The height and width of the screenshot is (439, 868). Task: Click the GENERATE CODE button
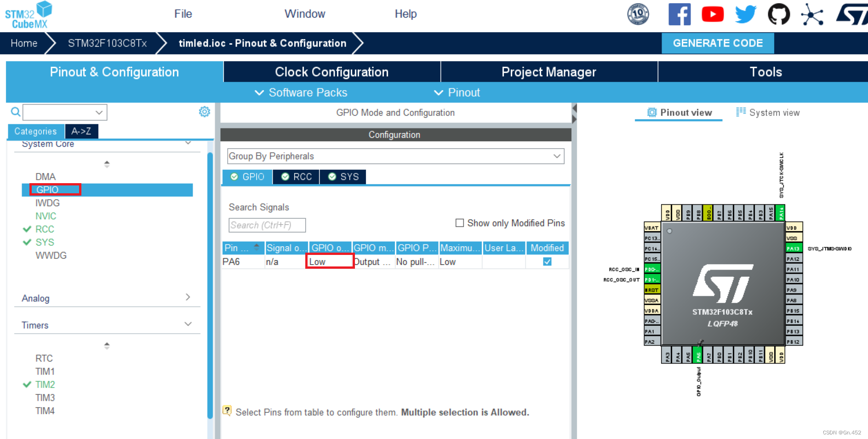click(718, 43)
